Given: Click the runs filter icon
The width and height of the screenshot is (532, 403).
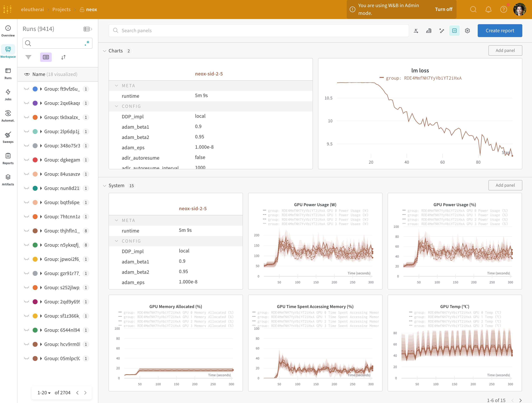Looking at the screenshot, I should [x=28, y=57].
